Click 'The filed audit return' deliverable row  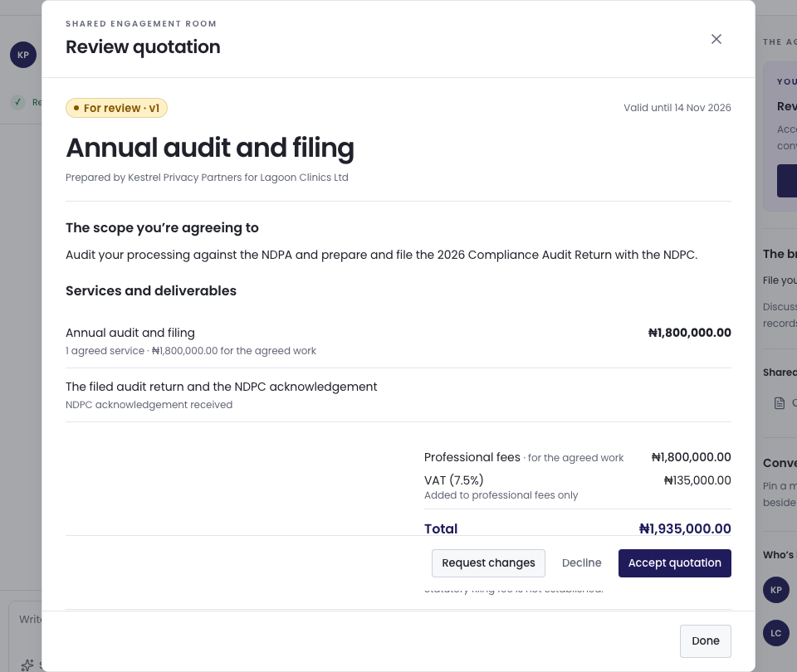[x=398, y=395]
